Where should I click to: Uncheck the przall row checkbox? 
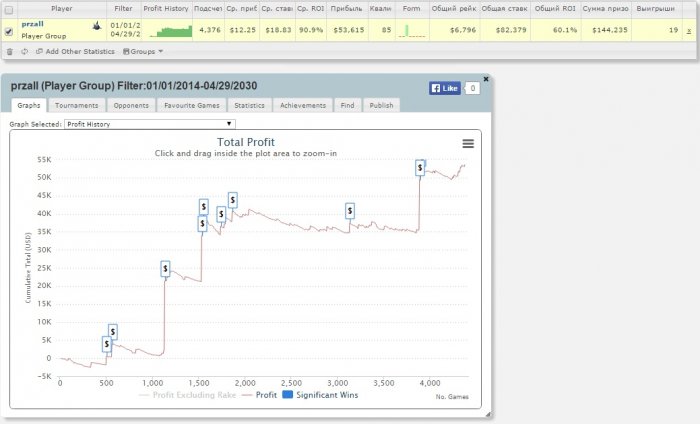click(8, 32)
